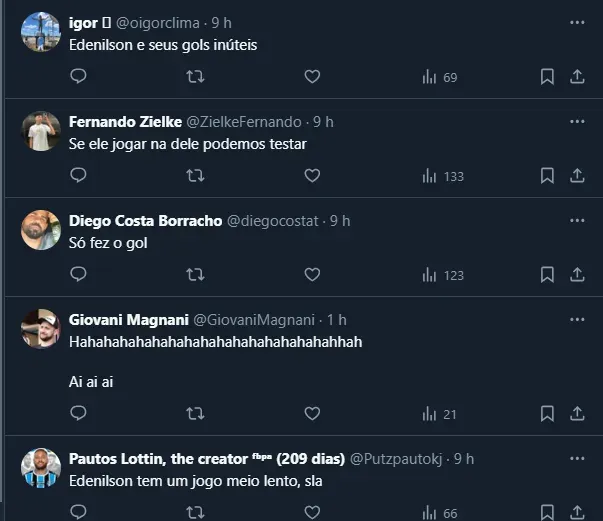Share Diego Costa Borracho's tweet
The image size is (603, 521).
[x=577, y=275]
